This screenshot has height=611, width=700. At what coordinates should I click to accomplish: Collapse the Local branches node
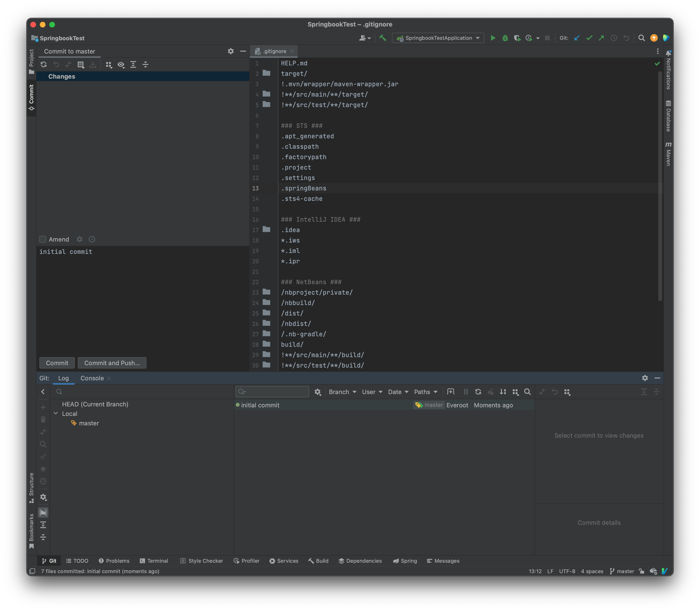tap(56, 413)
